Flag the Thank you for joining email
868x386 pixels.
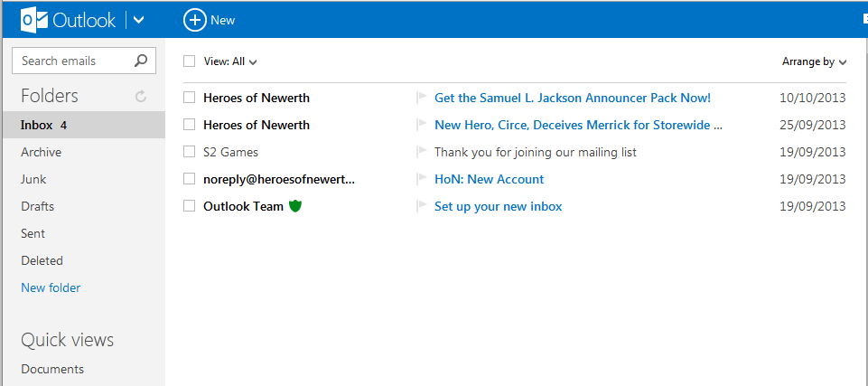(x=423, y=151)
